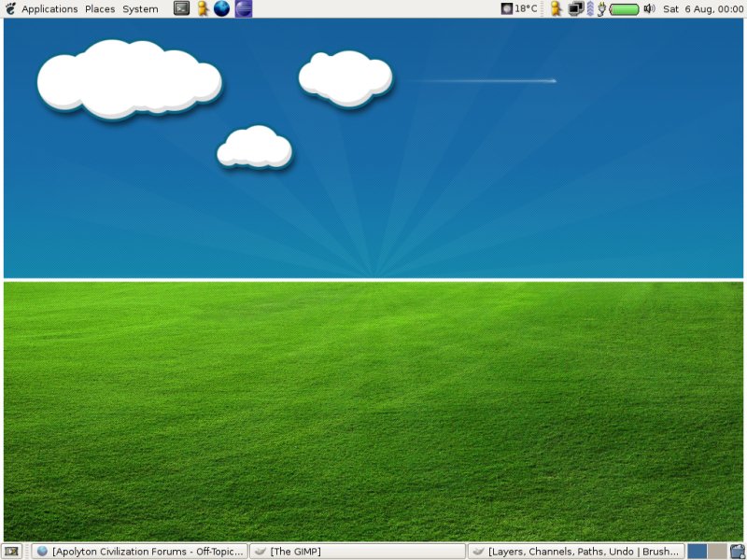This screenshot has height=560, width=747.
Task: Click the GNOME foot logo icon
Action: (10, 8)
